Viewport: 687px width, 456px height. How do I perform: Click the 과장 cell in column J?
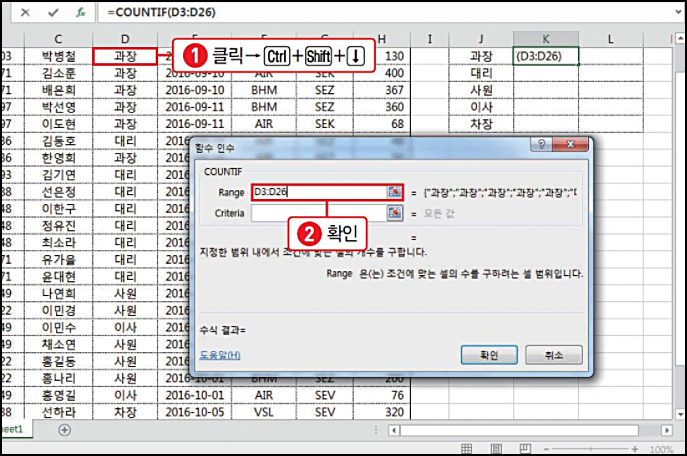tap(481, 56)
